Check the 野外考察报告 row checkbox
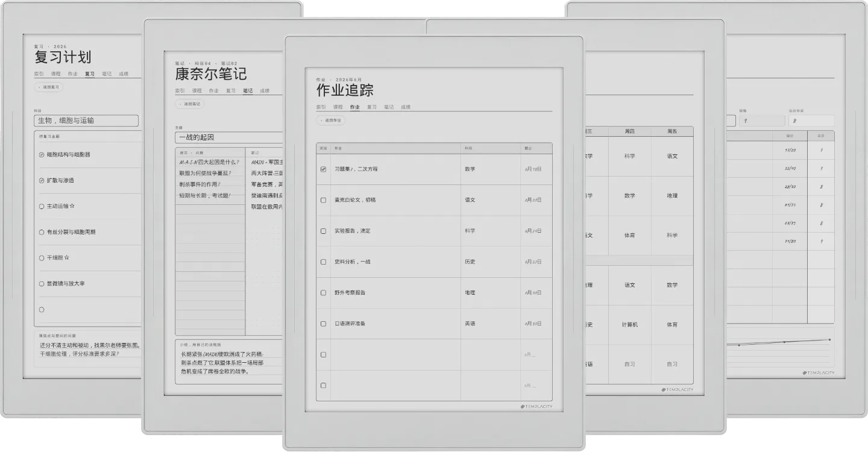This screenshot has height=452, width=868. point(323,293)
